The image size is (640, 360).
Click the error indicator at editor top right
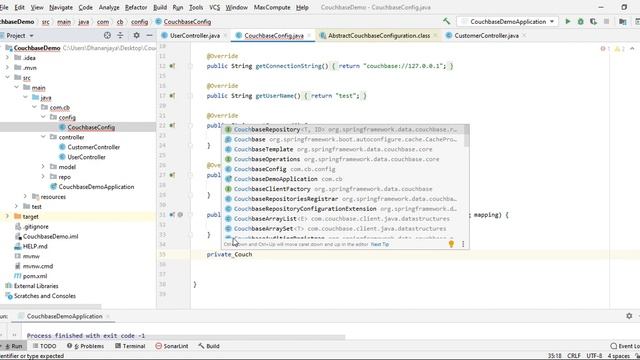click(604, 49)
